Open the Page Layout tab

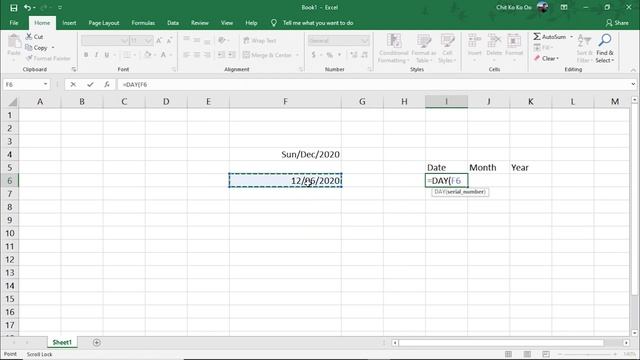coord(104,23)
